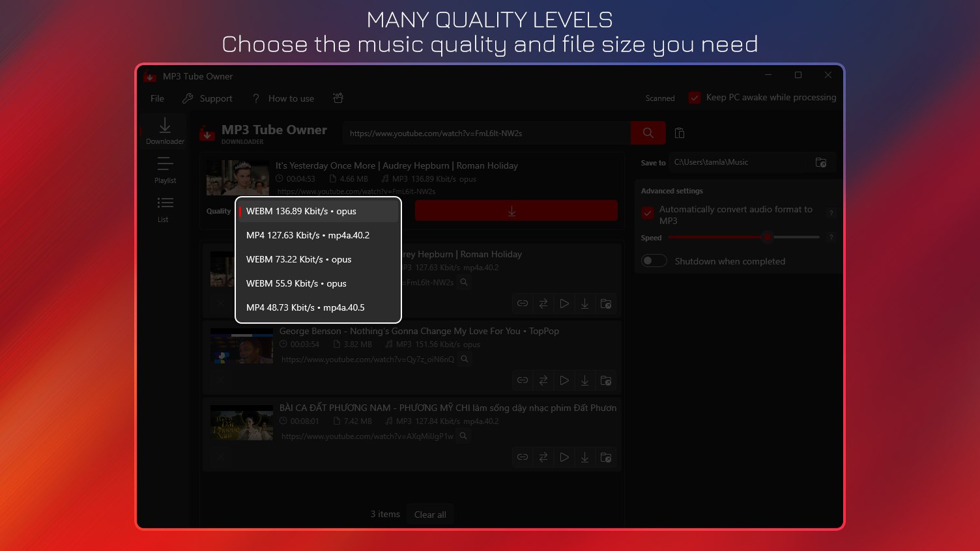Open the File menu
This screenshot has width=980, height=551.
(x=156, y=98)
